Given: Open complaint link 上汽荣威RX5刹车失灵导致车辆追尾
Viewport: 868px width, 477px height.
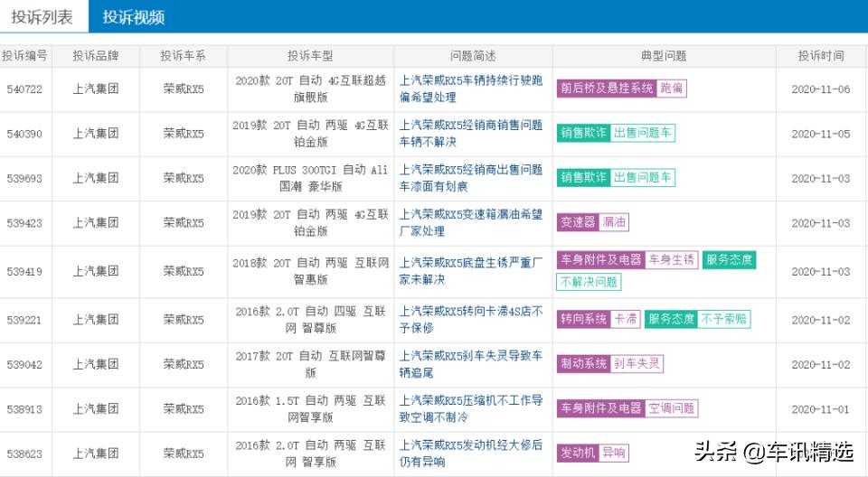Looking at the screenshot, I should tap(471, 364).
